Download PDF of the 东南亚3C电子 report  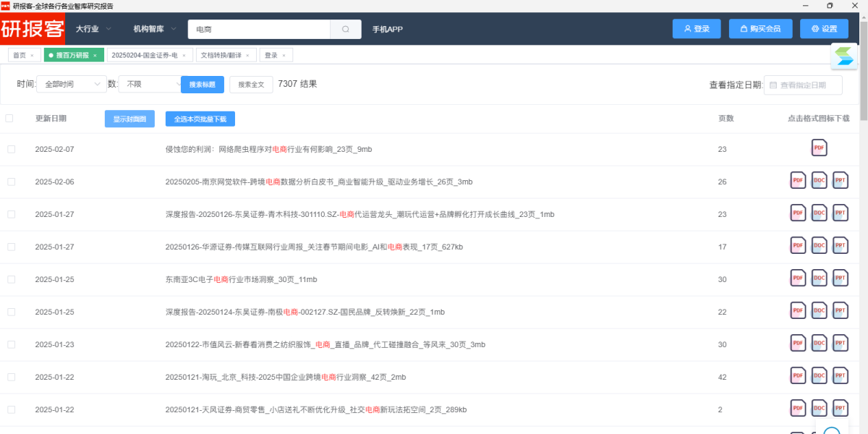[798, 278]
